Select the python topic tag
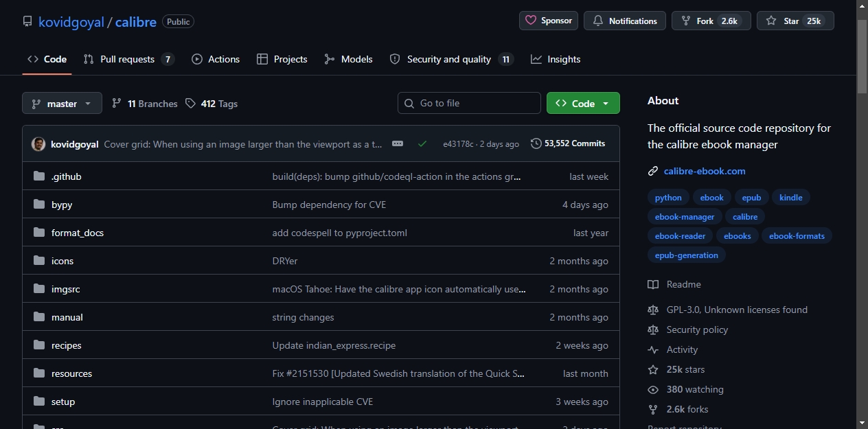Screen dimensions: 868x429 tap(668, 198)
